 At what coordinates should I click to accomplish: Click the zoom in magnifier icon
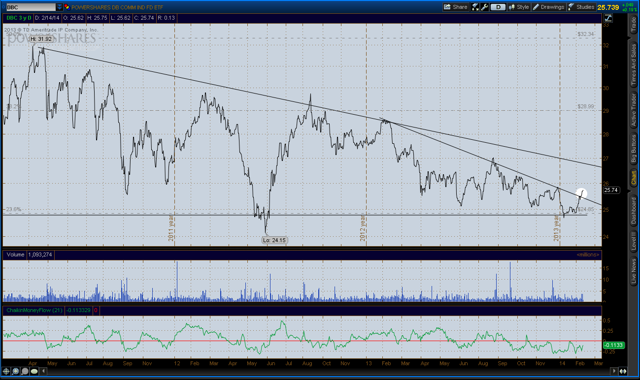point(16,371)
